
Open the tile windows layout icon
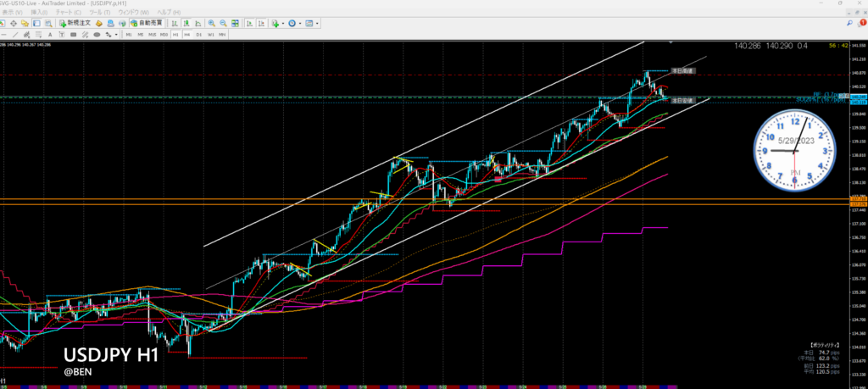235,23
